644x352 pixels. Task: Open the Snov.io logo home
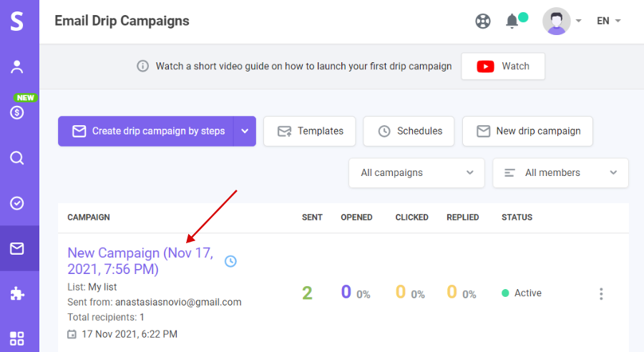click(x=17, y=21)
